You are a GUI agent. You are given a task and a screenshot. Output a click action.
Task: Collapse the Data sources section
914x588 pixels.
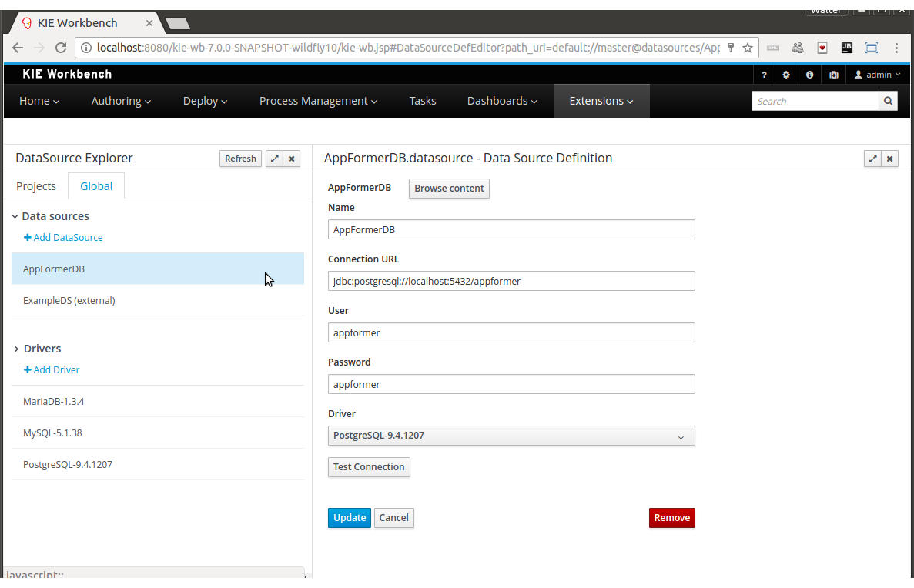point(15,217)
